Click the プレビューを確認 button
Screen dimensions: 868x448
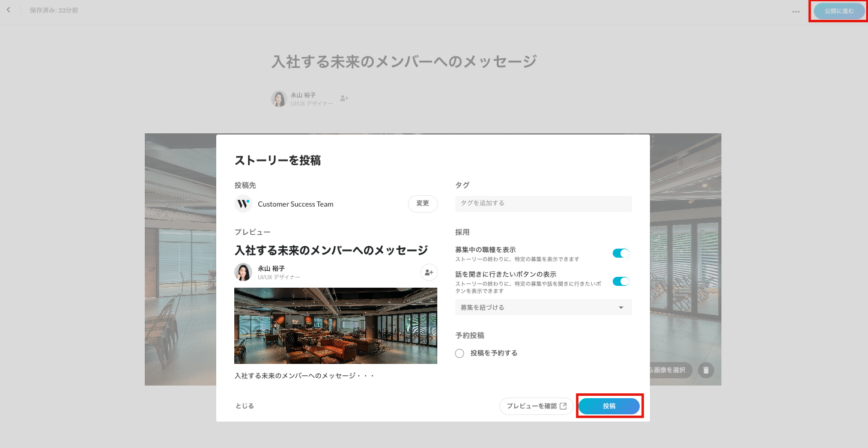point(536,406)
